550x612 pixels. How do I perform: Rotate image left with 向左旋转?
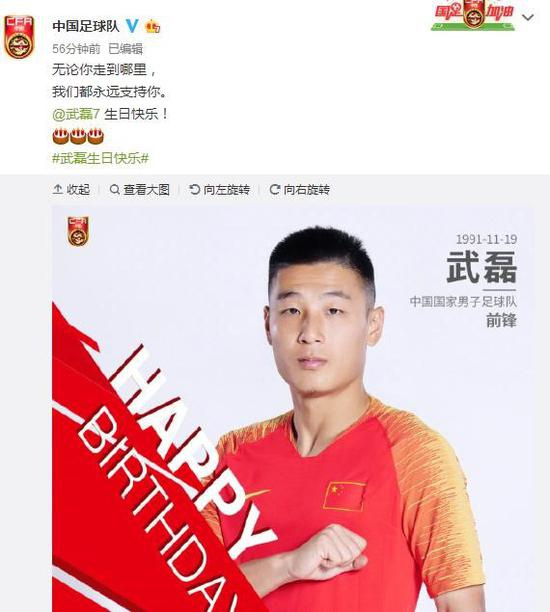220,190
